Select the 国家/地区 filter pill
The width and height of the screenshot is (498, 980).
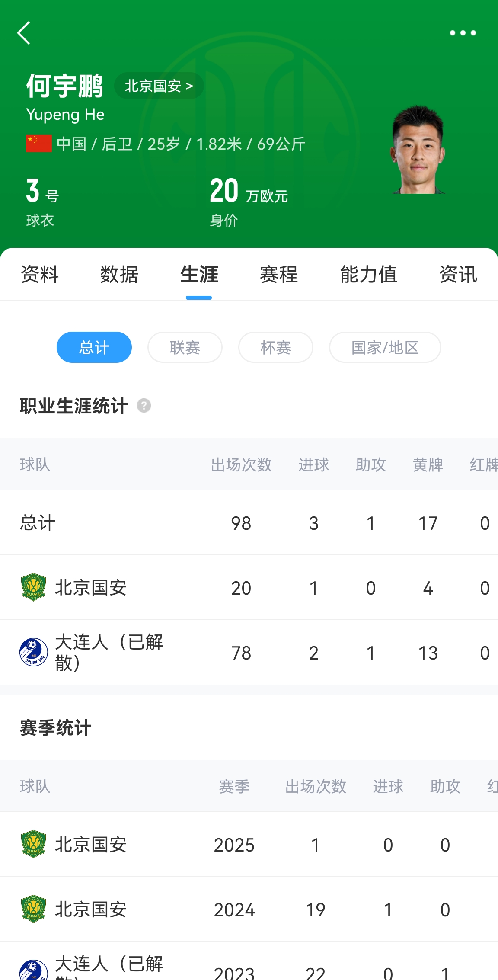pos(385,347)
